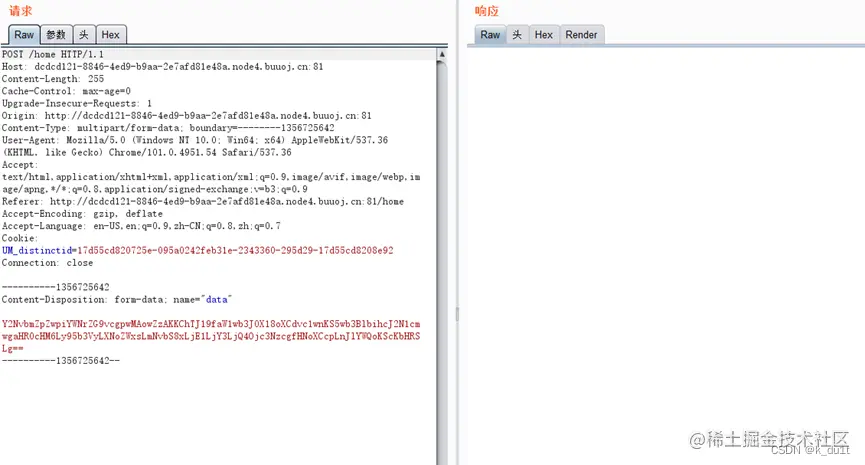Image resolution: width=865 pixels, height=465 pixels.
Task: Click the Accept-Encoding: gzip, deflate line
Action: [82, 213]
